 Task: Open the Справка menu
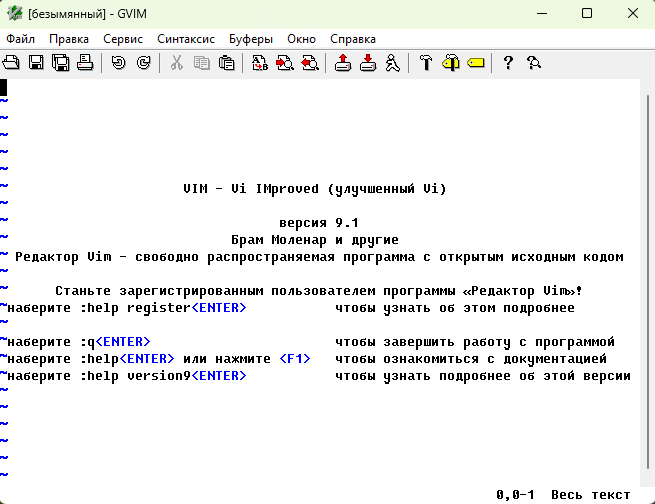click(x=353, y=39)
